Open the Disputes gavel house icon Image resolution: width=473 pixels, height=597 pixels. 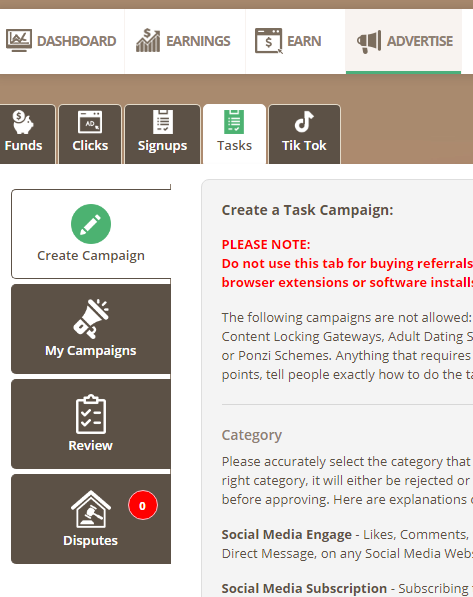pyautogui.click(x=91, y=509)
